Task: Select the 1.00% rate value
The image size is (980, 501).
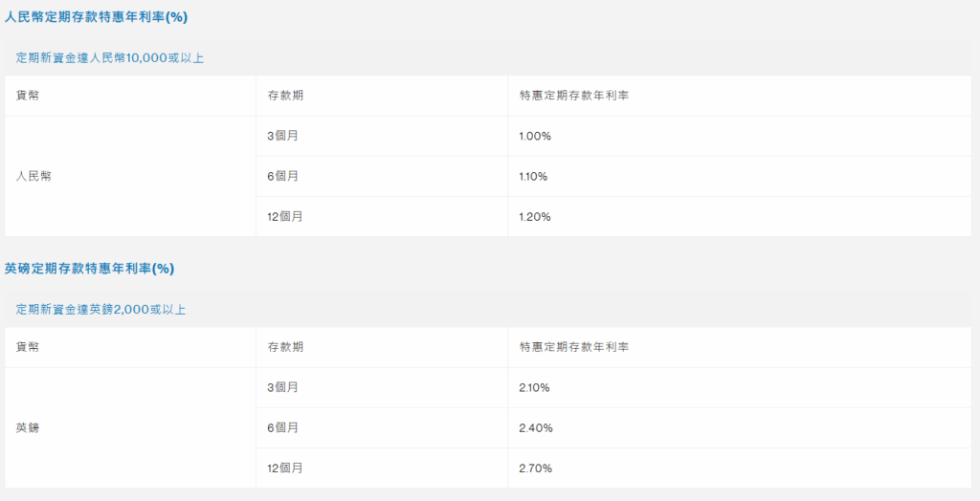Action: 535,136
